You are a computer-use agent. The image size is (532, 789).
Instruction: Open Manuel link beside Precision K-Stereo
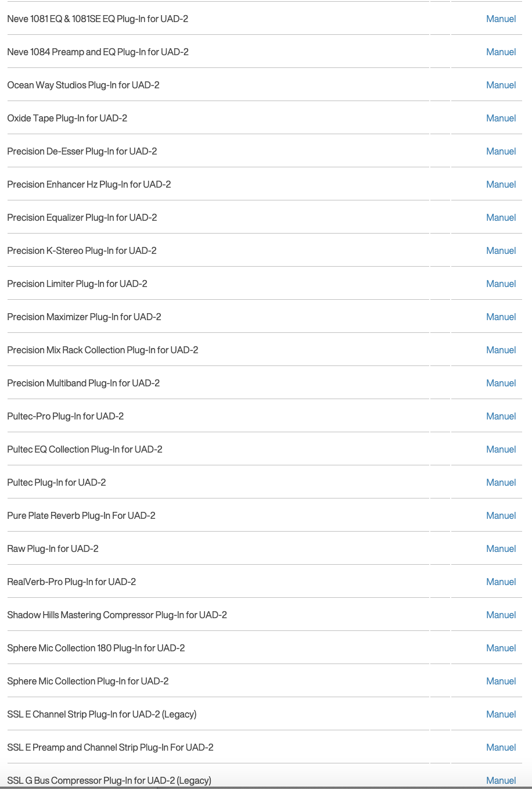tap(501, 250)
